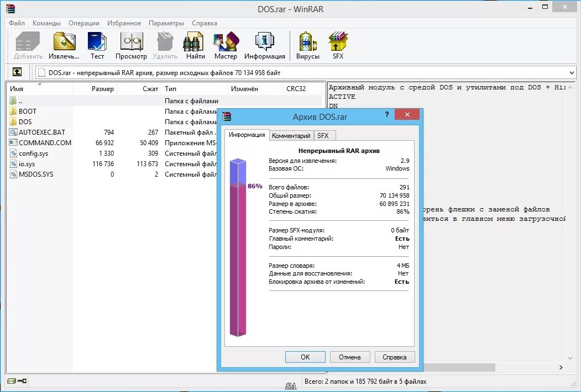Go up one level with the folder-up icon
Viewport: 581px width, 392px height.
pyautogui.click(x=17, y=72)
